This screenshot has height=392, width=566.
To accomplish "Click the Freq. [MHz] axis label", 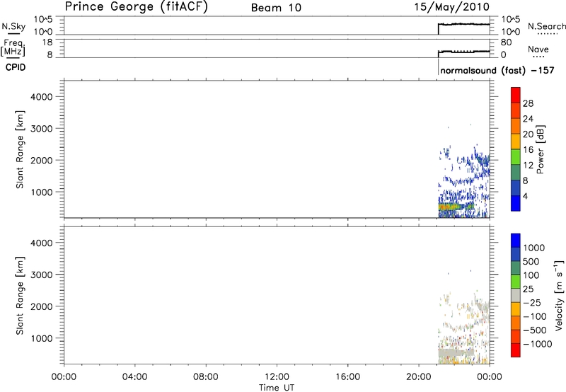I will [x=13, y=47].
